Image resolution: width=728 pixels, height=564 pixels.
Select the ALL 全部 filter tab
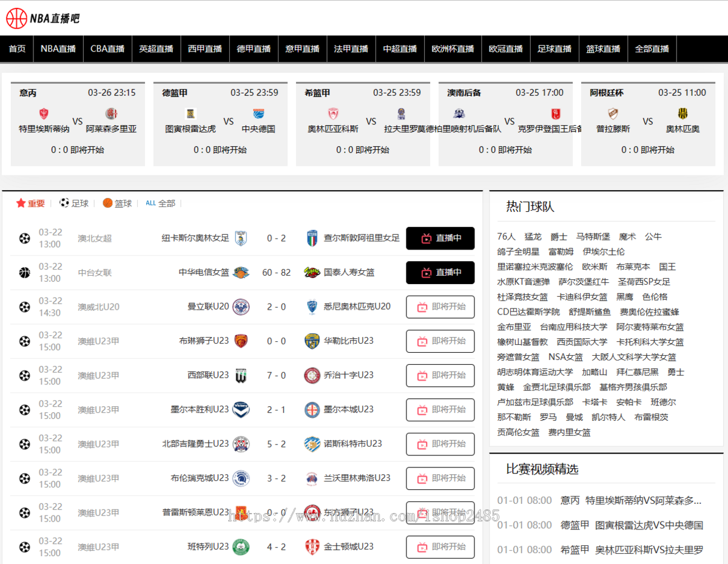pyautogui.click(x=160, y=203)
